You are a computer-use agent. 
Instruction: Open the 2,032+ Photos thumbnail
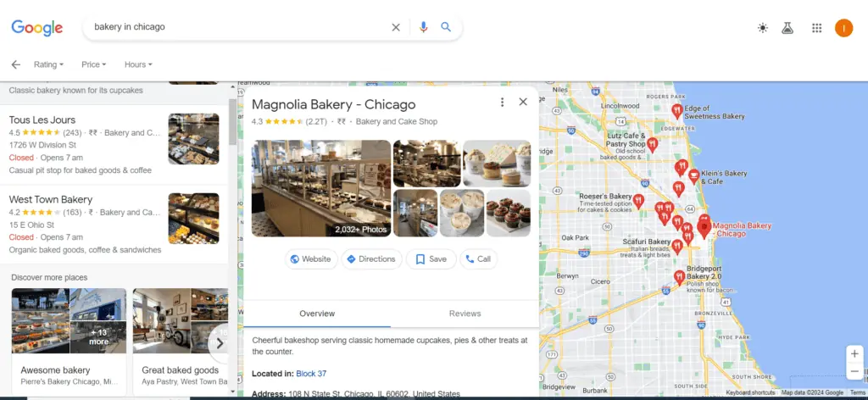(321, 188)
